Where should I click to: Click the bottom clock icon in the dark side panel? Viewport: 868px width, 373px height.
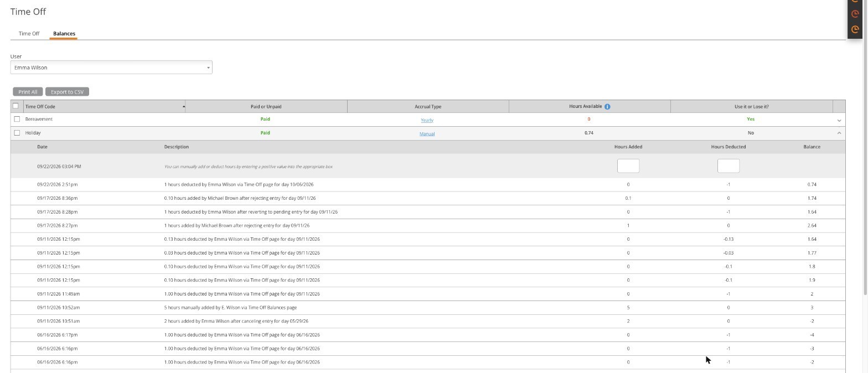pyautogui.click(x=855, y=29)
